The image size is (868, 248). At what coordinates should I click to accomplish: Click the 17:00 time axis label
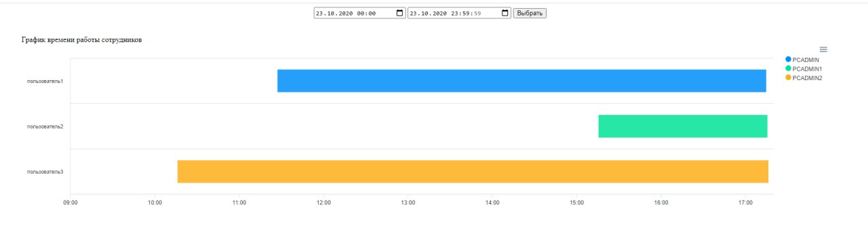(746, 202)
